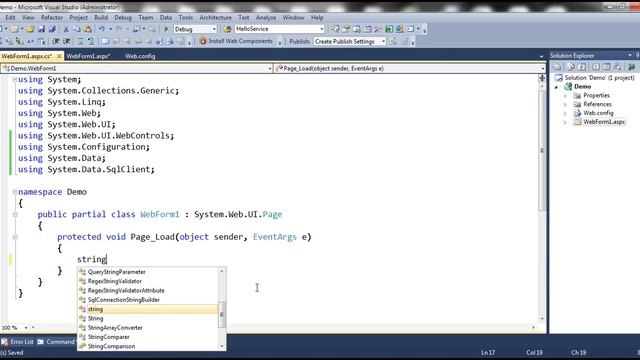The width and height of the screenshot is (640, 360).
Task: Click the Demo project icon in Solution Explorer
Action: [x=568, y=87]
